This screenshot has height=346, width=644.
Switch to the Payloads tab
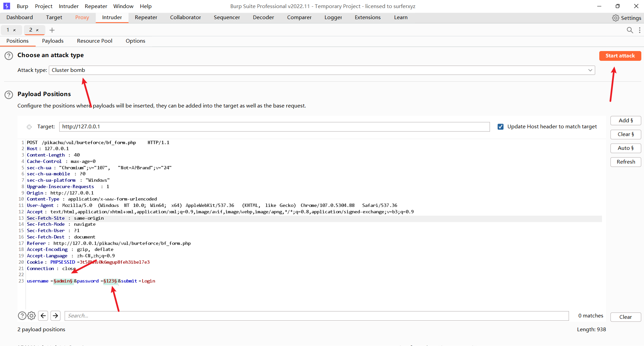pyautogui.click(x=53, y=41)
